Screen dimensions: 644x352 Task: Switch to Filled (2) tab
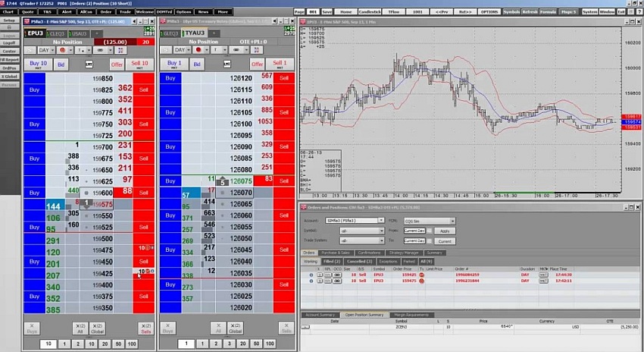(x=331, y=261)
